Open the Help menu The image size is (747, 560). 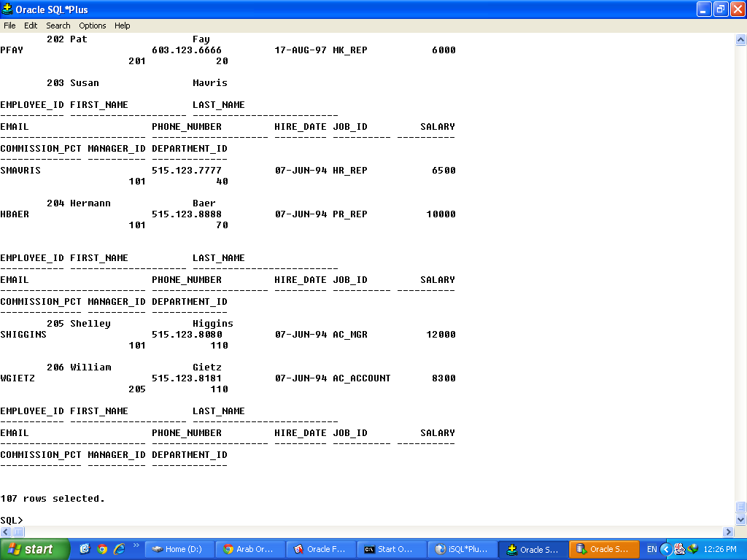point(123,26)
